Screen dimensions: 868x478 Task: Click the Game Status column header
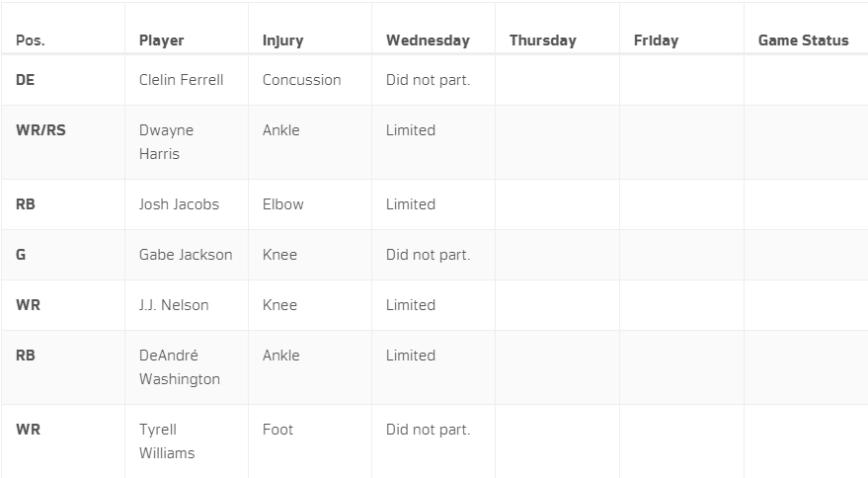[x=803, y=40]
